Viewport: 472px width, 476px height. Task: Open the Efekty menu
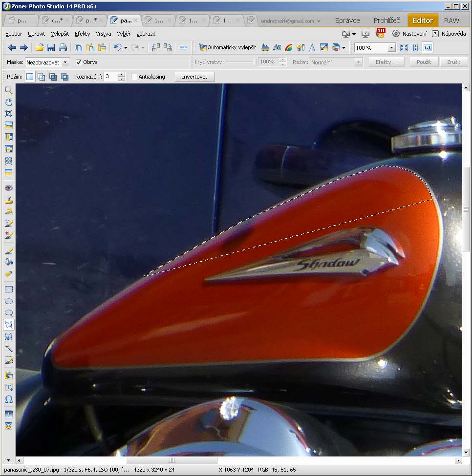coord(82,34)
